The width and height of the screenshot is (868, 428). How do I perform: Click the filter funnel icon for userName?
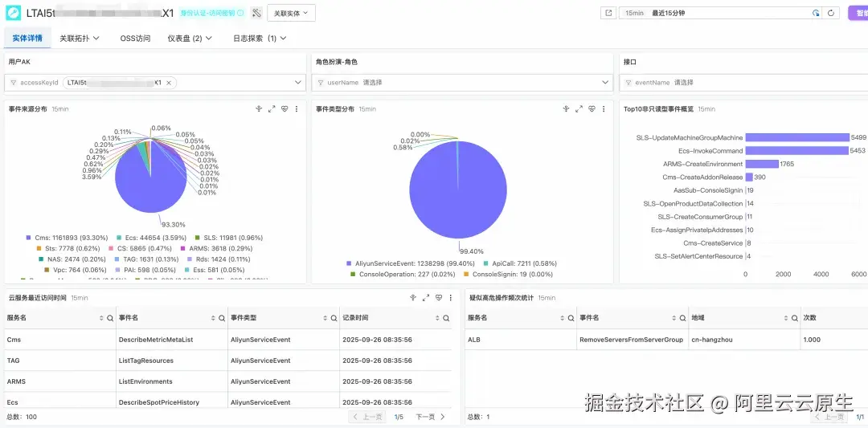point(320,83)
